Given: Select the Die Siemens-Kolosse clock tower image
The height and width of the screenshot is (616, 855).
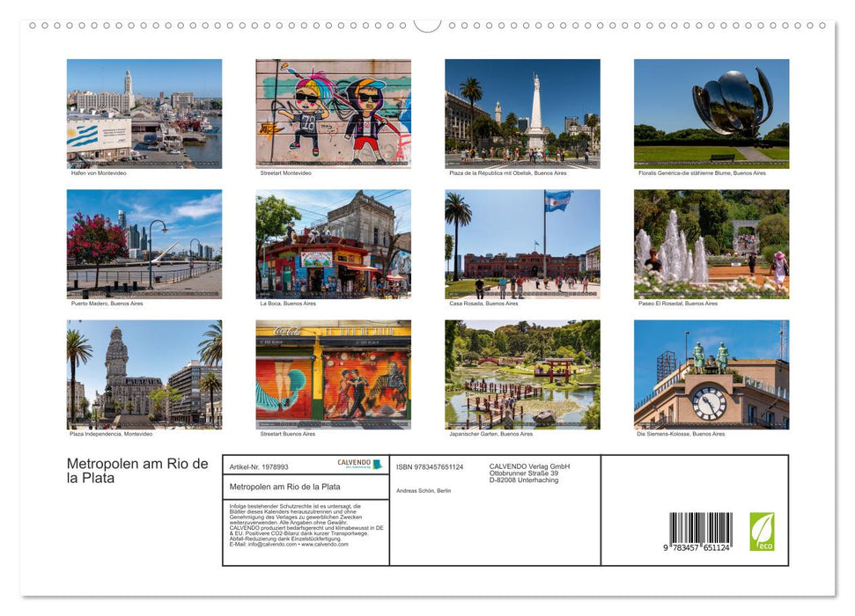Looking at the screenshot, I should [x=711, y=373].
